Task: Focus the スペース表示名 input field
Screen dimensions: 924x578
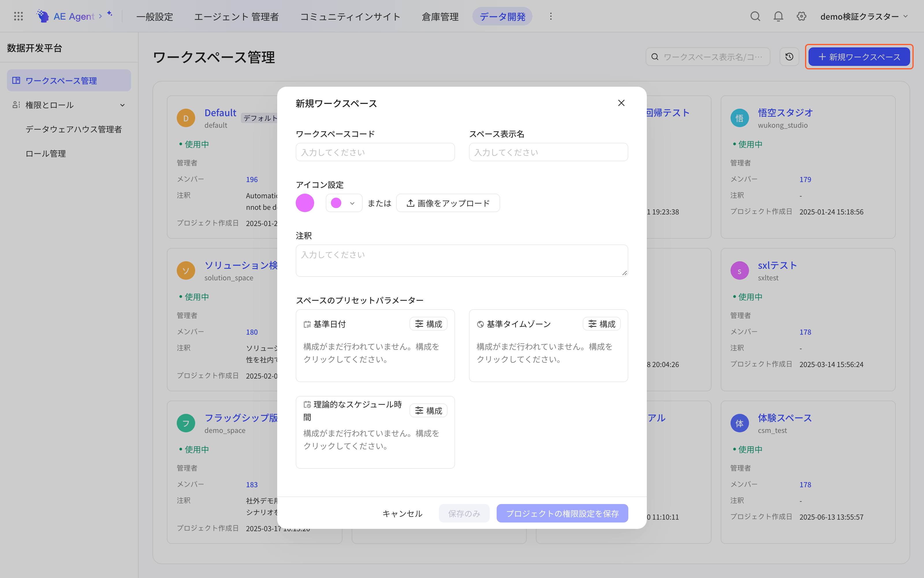Action: click(x=549, y=152)
